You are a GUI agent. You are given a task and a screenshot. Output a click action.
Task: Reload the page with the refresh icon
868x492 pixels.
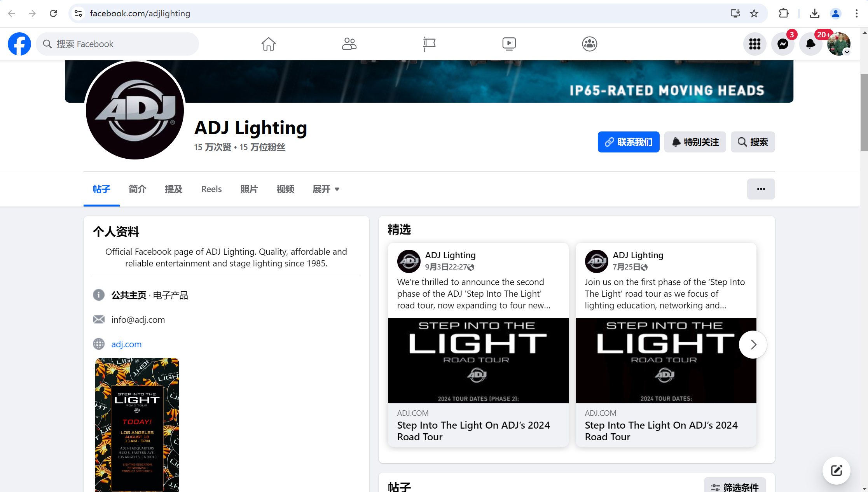pyautogui.click(x=53, y=14)
